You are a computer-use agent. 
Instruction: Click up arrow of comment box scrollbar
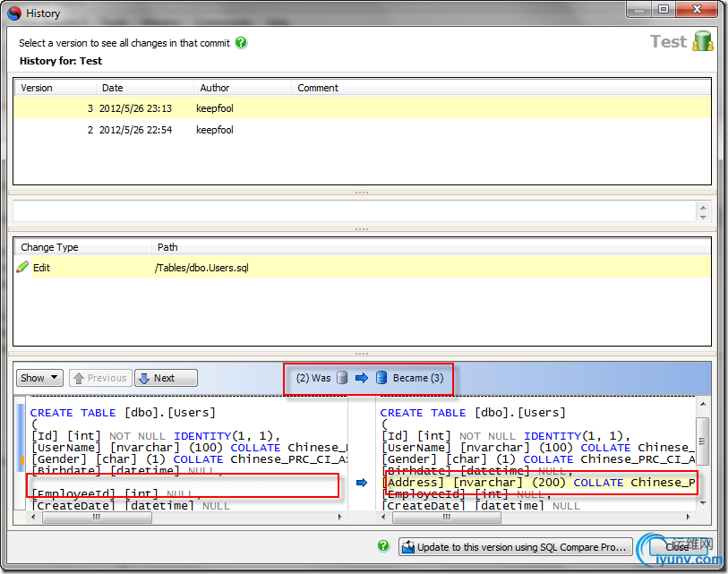[x=703, y=207]
